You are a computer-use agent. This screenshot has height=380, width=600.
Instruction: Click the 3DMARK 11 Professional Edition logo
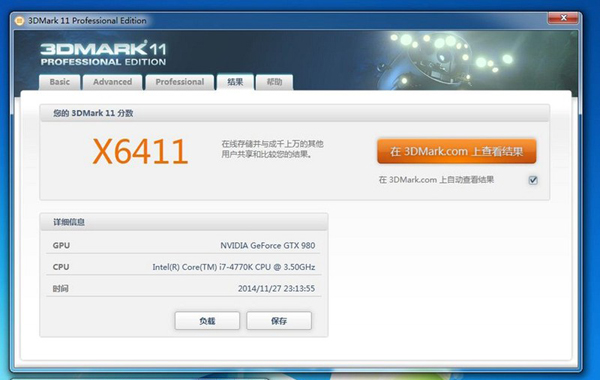[103, 53]
